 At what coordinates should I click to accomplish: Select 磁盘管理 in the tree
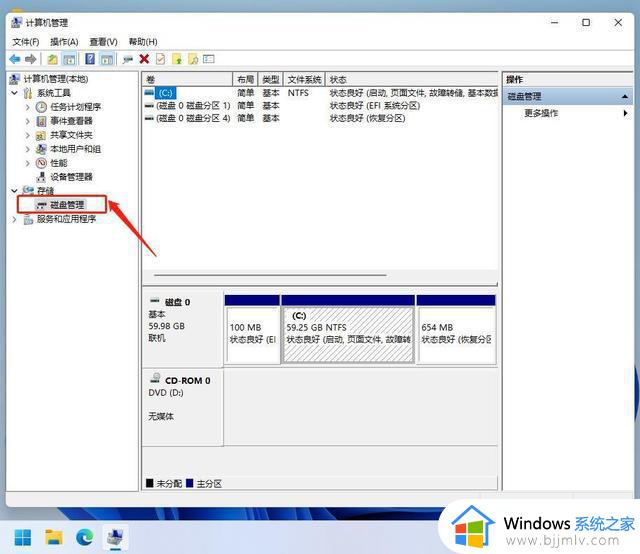[x=67, y=205]
